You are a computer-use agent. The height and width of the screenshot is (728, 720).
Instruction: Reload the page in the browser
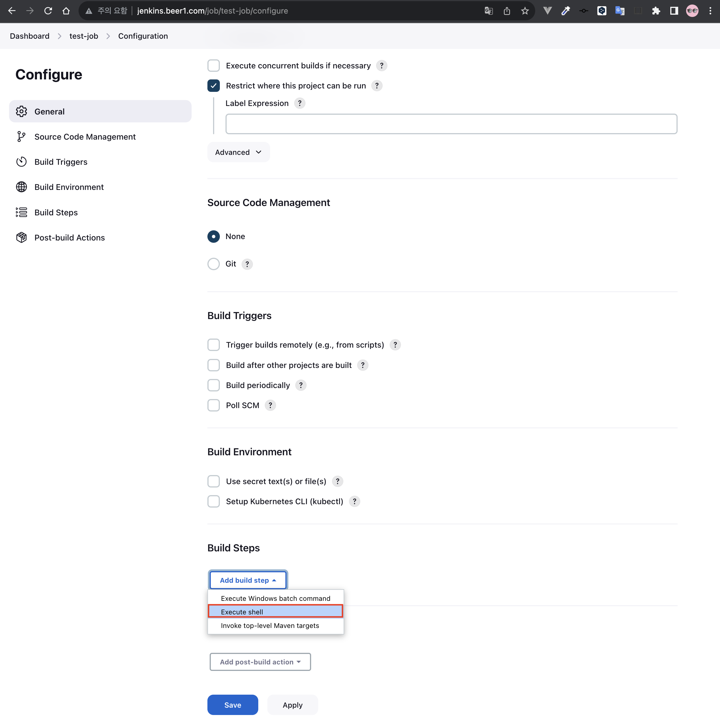(x=48, y=11)
